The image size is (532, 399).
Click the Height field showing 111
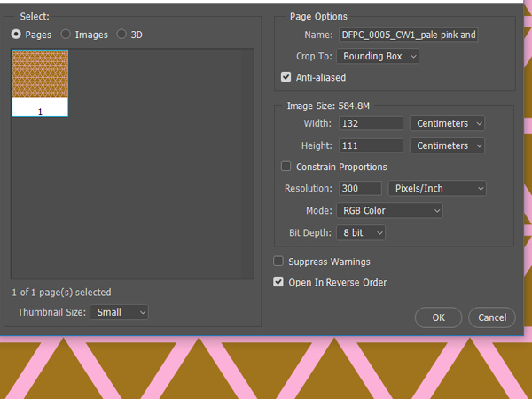point(371,145)
